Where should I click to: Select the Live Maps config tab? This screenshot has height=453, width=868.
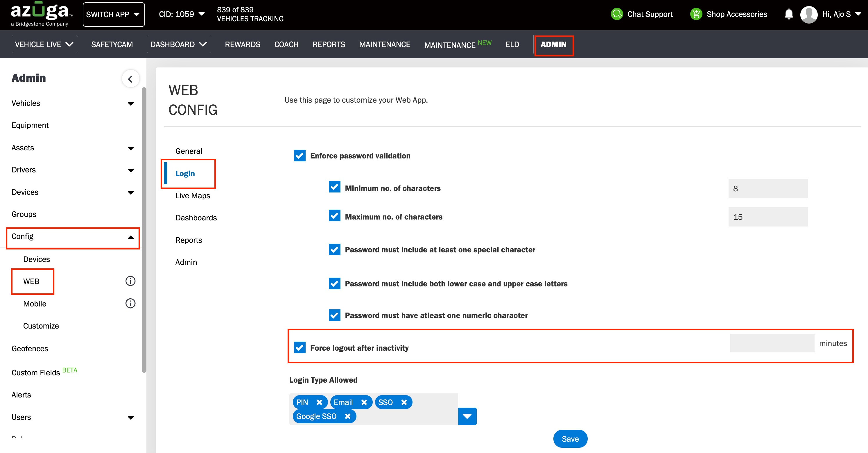point(192,195)
